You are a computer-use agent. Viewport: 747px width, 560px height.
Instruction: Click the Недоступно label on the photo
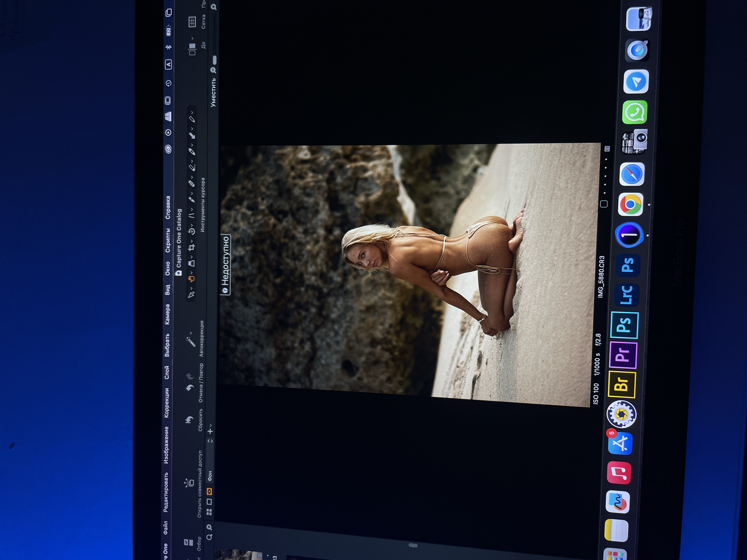(225, 265)
